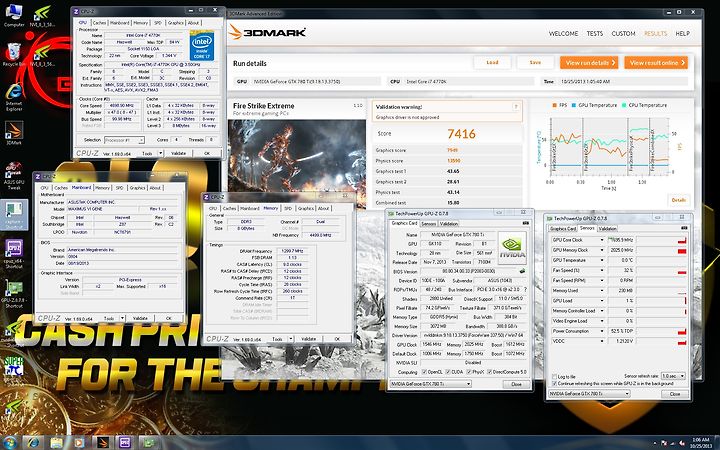
Task: Launch Internet Explorer from the desktop
Action: click(14, 97)
